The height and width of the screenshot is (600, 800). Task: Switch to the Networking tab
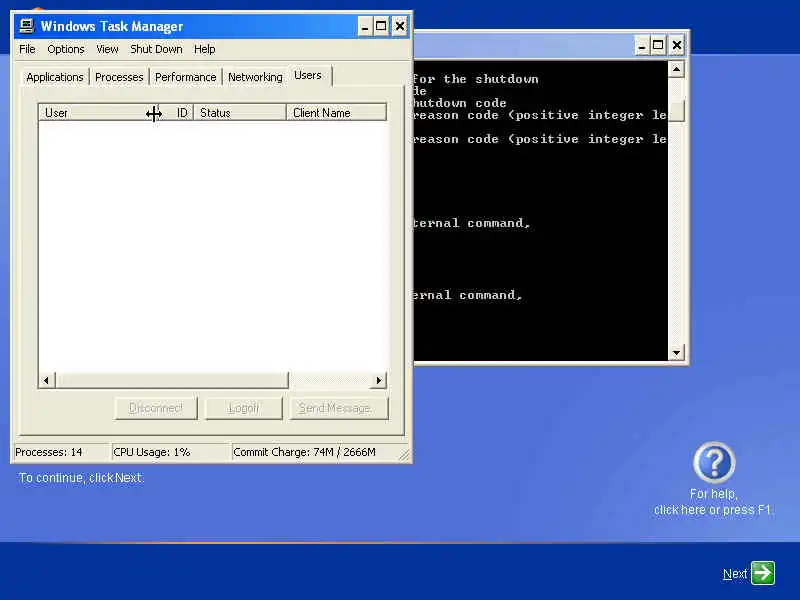[255, 77]
